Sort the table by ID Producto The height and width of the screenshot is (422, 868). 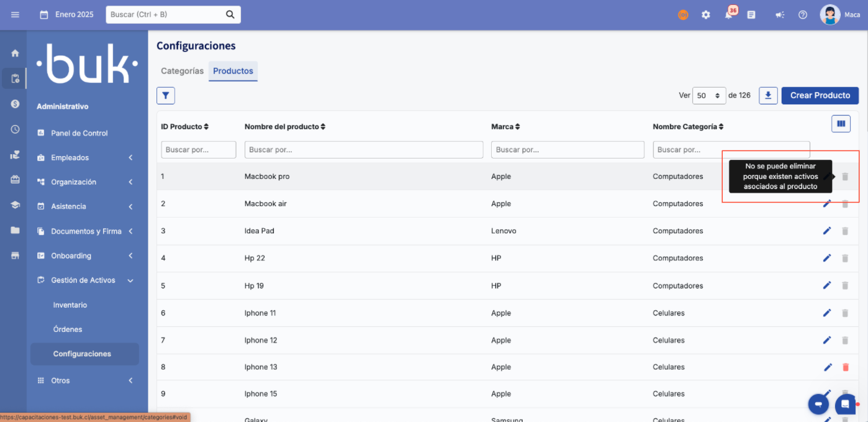point(184,127)
